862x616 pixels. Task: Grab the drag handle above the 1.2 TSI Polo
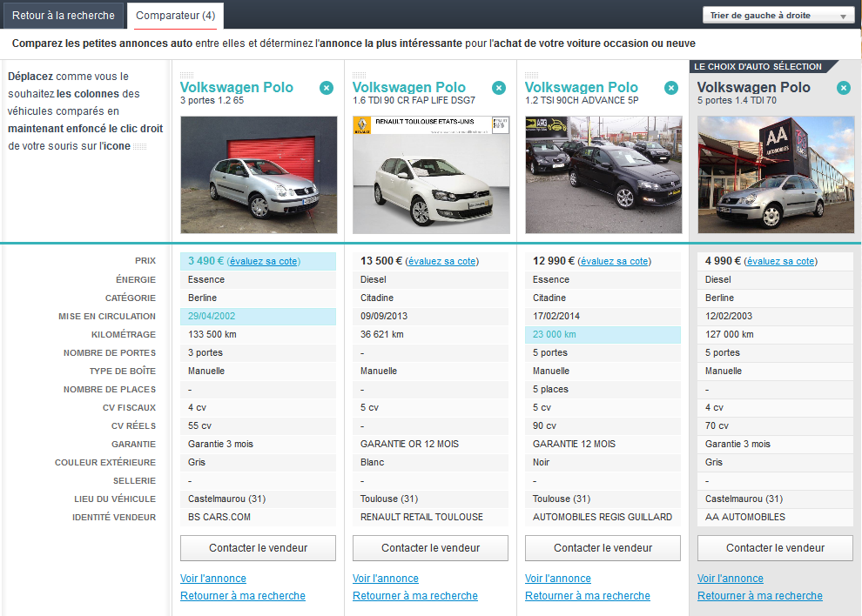coord(532,76)
